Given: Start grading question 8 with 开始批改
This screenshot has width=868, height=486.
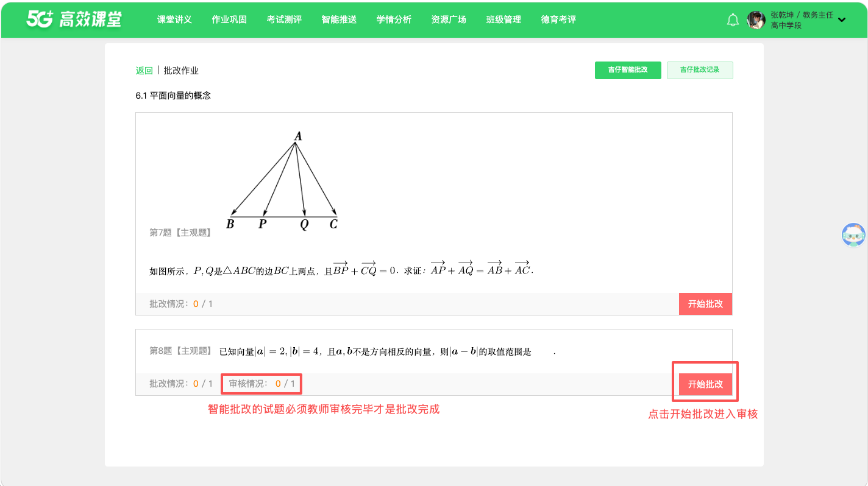Looking at the screenshot, I should 705,384.
